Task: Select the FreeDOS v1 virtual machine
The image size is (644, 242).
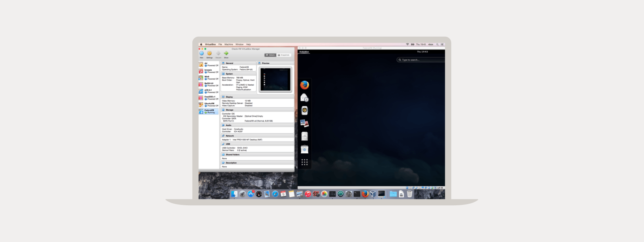Action: tap(208, 98)
